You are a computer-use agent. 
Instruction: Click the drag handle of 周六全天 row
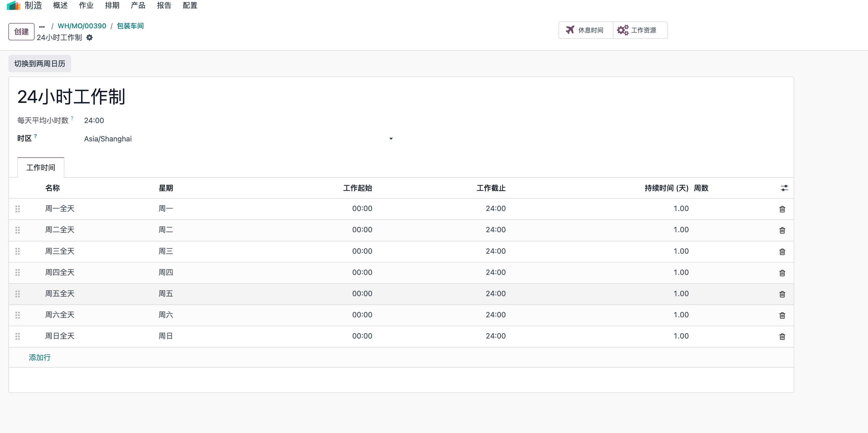18,315
